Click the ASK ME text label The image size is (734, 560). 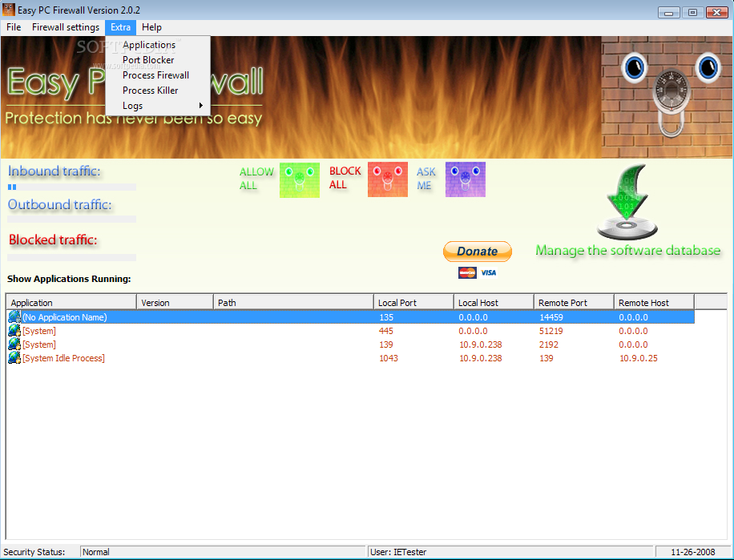click(x=425, y=179)
